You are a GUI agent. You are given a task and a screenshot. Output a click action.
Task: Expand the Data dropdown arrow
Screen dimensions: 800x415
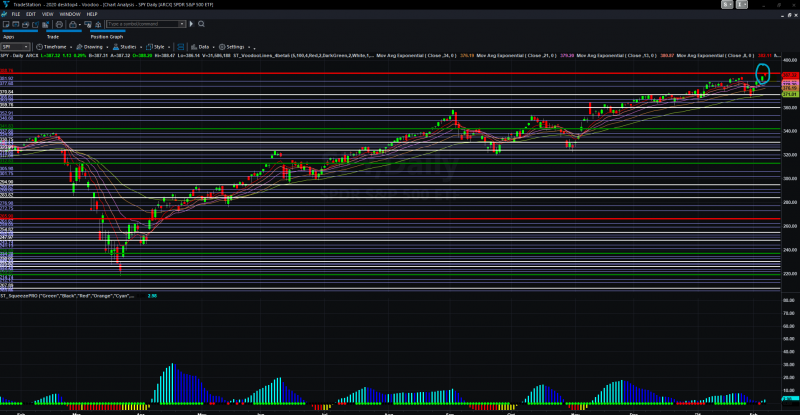(213, 47)
